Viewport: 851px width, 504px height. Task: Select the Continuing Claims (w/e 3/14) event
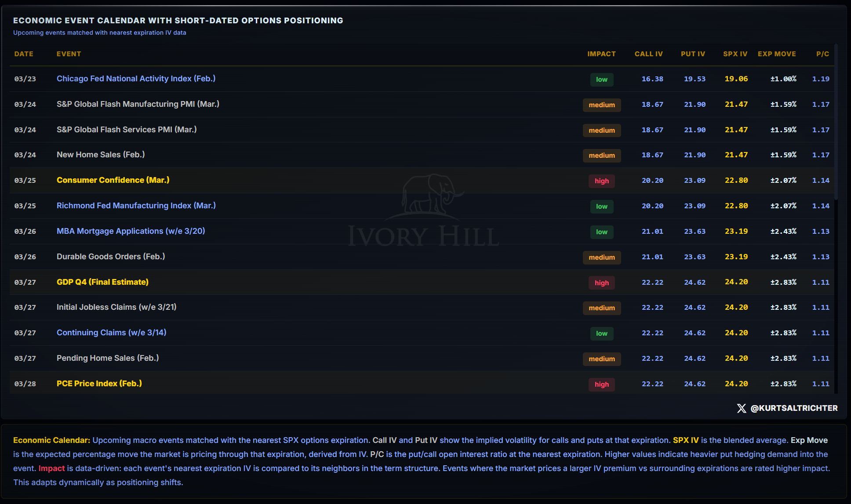111,333
